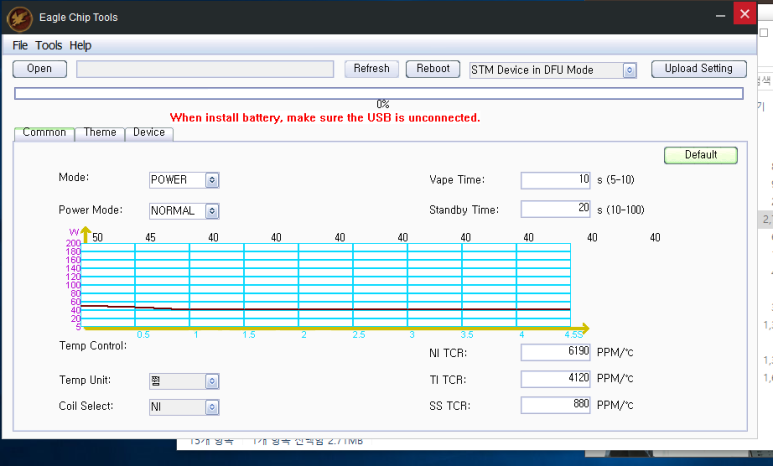The width and height of the screenshot is (773, 466).
Task: Click the red USB battery warning text
Action: (325, 118)
